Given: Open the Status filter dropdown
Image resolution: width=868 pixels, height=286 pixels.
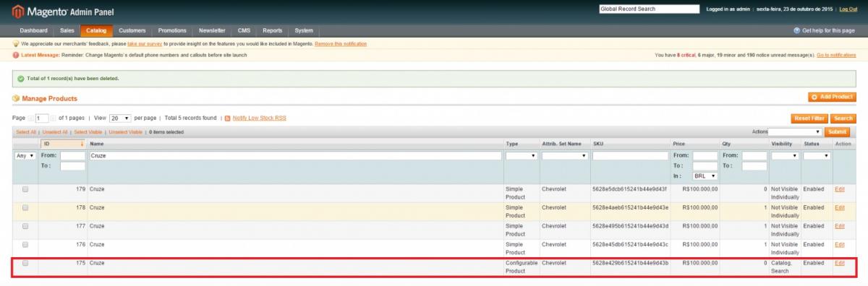Looking at the screenshot, I should coord(817,155).
